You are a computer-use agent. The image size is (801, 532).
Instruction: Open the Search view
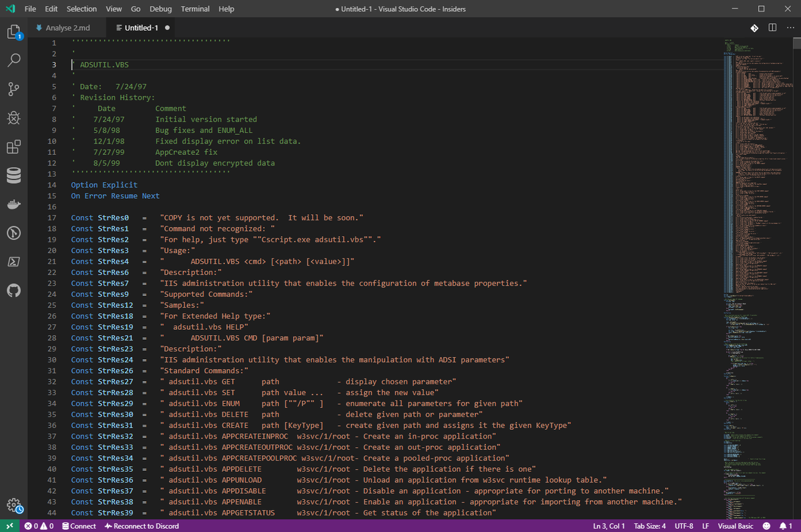[x=14, y=61]
